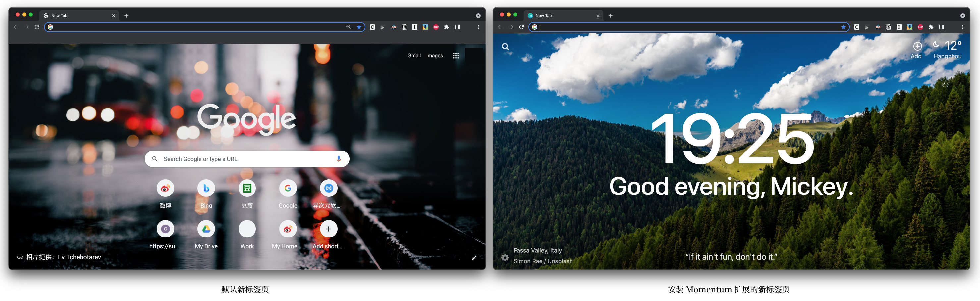This screenshot has width=980, height=301.
Task: Toggle the side panel in right window
Action: click(942, 27)
